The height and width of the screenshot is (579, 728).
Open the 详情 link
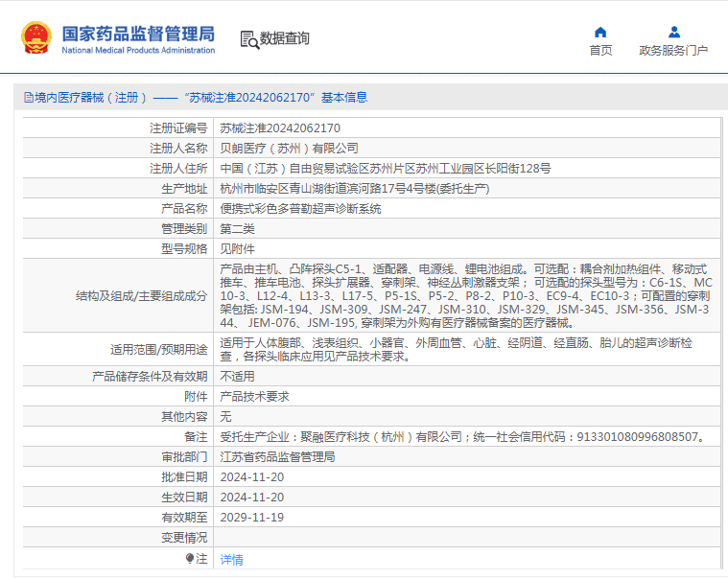coord(231,560)
